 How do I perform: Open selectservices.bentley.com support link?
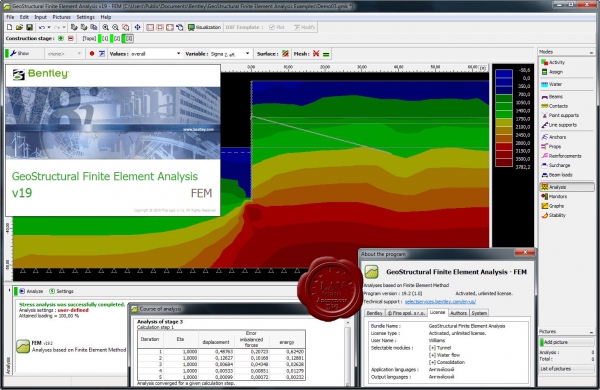click(440, 302)
